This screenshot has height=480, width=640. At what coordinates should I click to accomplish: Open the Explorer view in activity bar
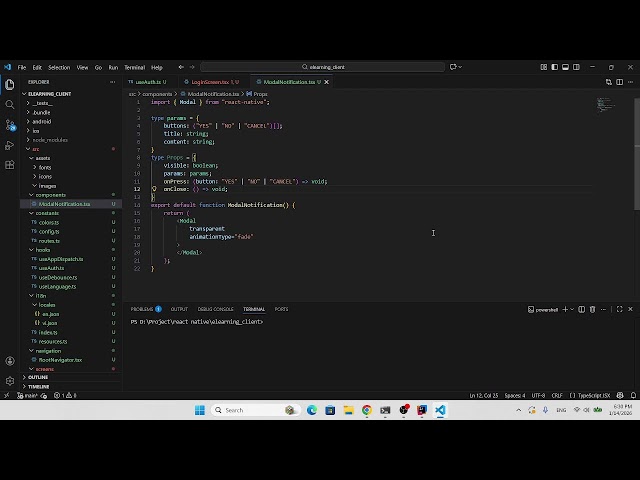10,84
